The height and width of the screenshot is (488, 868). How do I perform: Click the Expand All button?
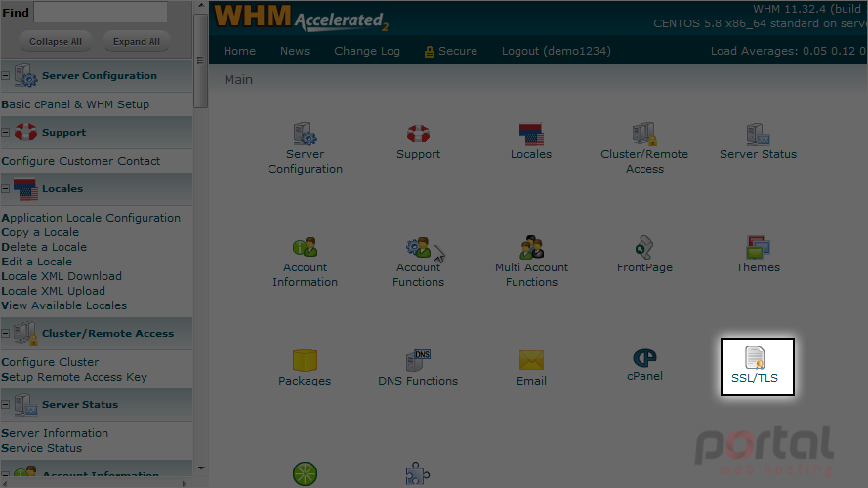click(136, 42)
